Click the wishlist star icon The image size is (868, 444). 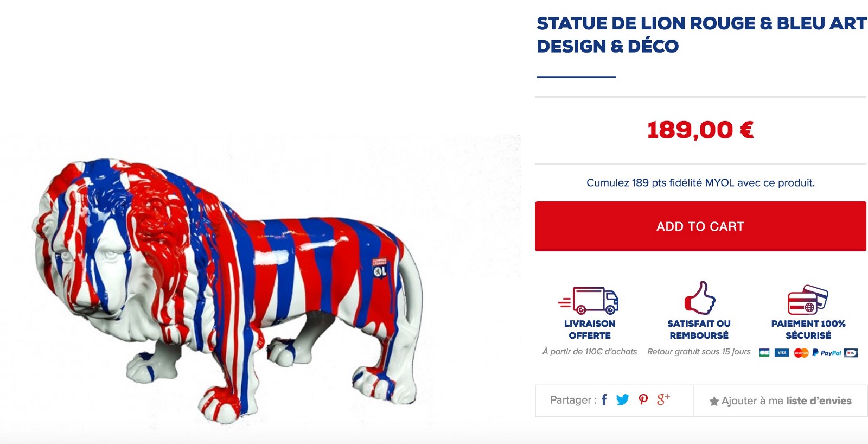(714, 402)
